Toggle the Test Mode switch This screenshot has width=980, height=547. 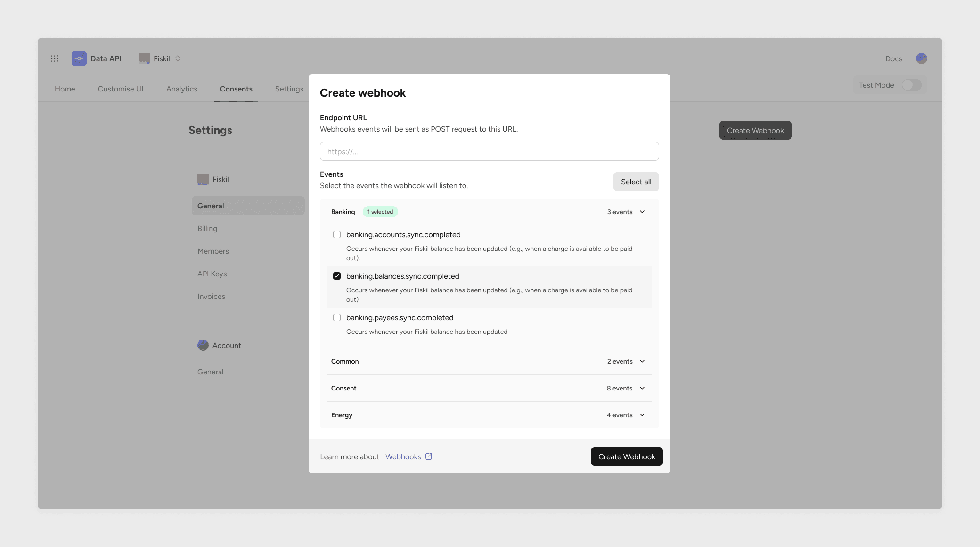pyautogui.click(x=911, y=85)
